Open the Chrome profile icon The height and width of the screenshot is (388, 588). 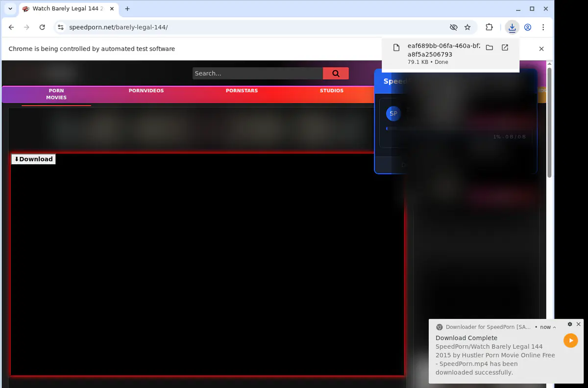click(x=528, y=27)
